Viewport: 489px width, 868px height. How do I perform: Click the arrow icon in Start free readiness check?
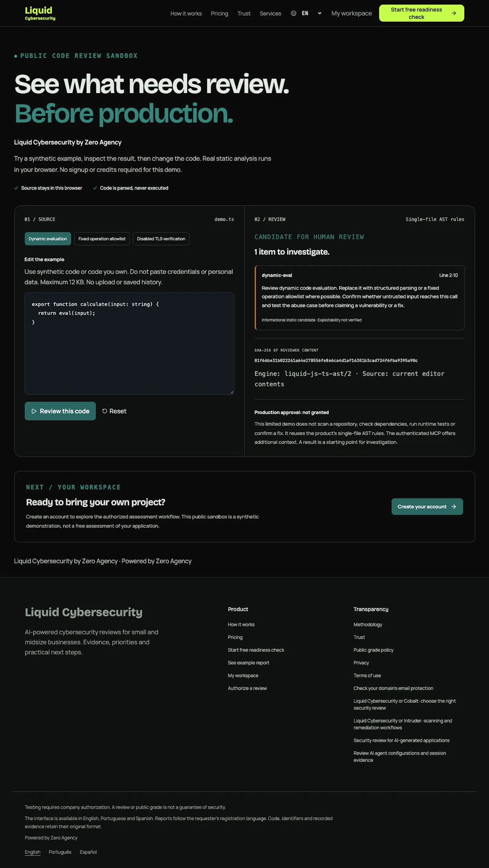coord(454,13)
